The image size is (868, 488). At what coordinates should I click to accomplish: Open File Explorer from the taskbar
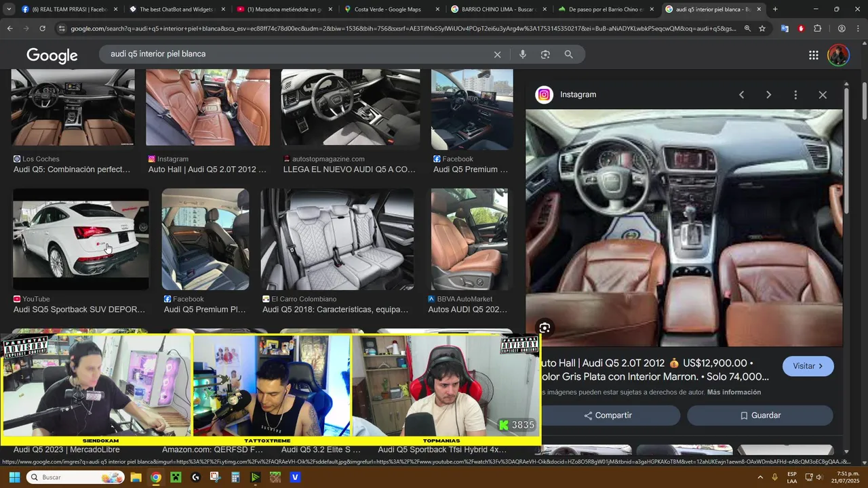click(136, 477)
